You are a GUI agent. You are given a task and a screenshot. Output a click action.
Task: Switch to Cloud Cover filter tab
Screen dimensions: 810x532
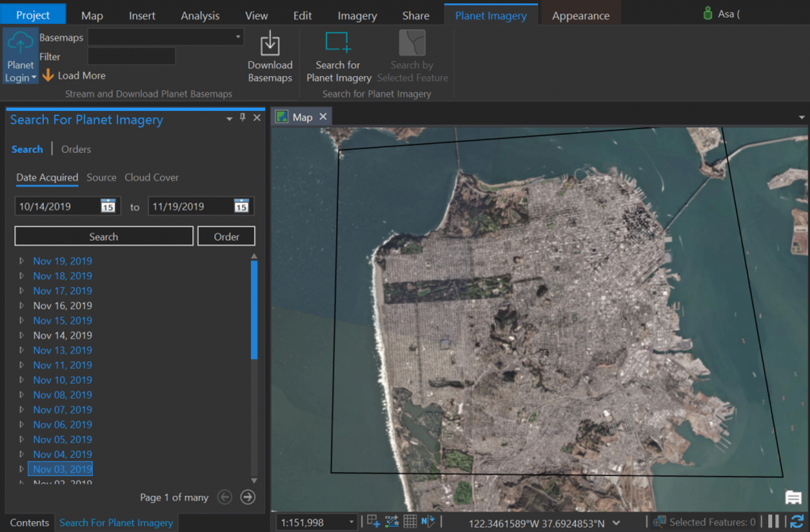tap(151, 177)
